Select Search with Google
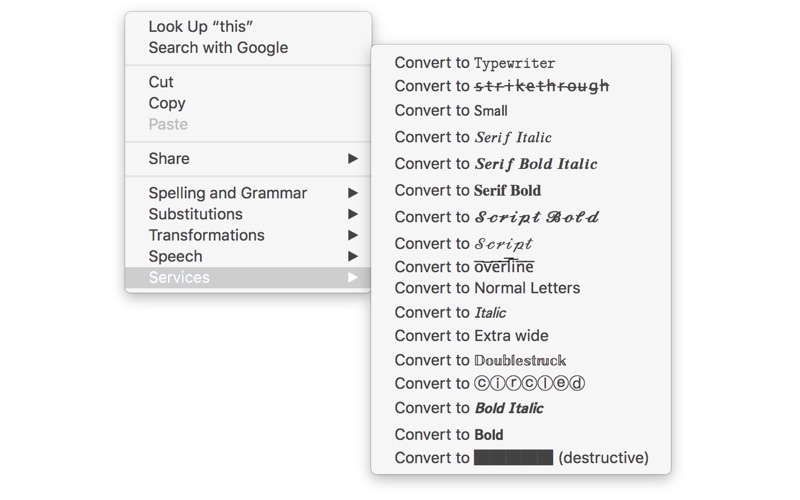The width and height of the screenshot is (800, 500). pyautogui.click(x=218, y=48)
